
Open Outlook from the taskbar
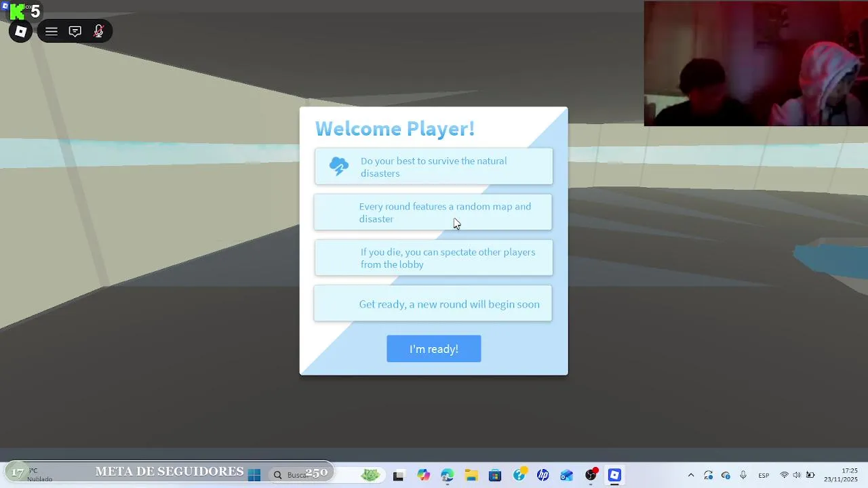[567, 475]
